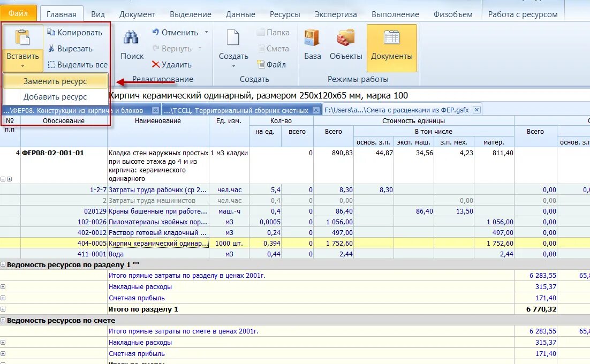Viewport: 590px width, 364px height.
Task: Expand Ведомость ресурсов по разделу 1
Action: tap(3, 265)
